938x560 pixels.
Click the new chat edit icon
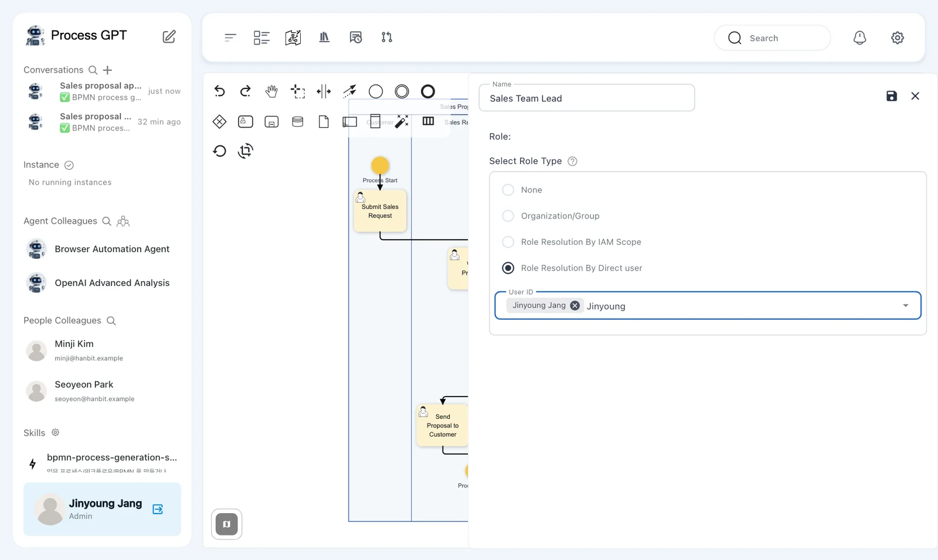[x=169, y=37]
